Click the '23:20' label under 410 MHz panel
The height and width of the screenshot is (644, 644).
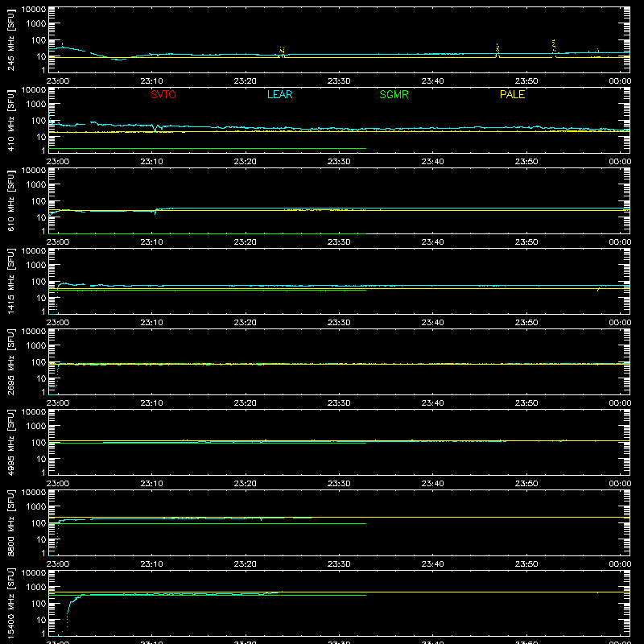(x=246, y=162)
